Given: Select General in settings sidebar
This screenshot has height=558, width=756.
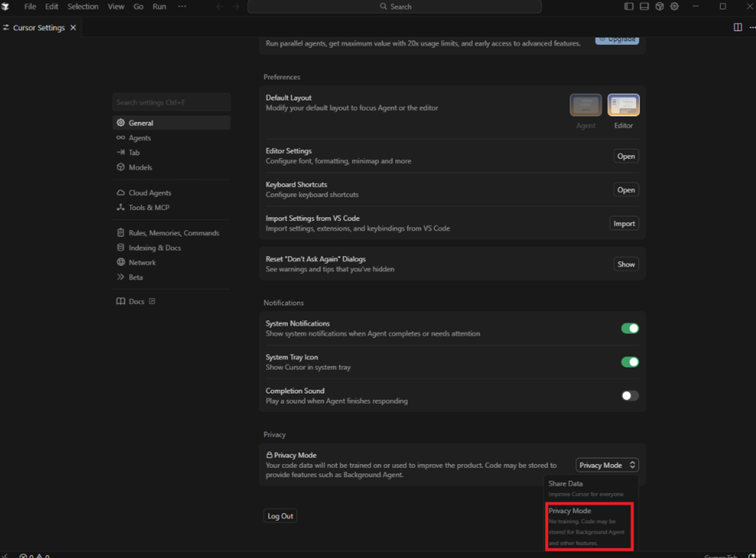Looking at the screenshot, I should (172, 123).
